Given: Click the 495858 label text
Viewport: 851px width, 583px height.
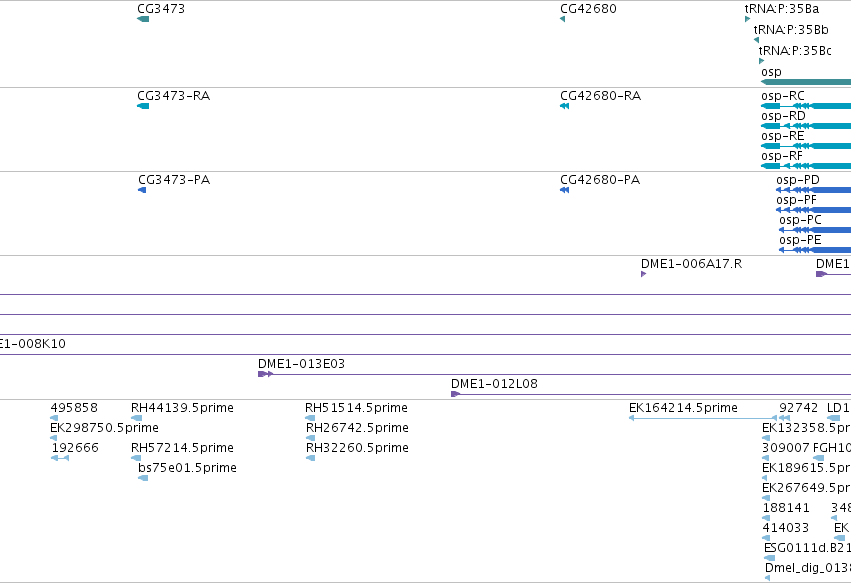Looking at the screenshot, I should click(74, 408).
